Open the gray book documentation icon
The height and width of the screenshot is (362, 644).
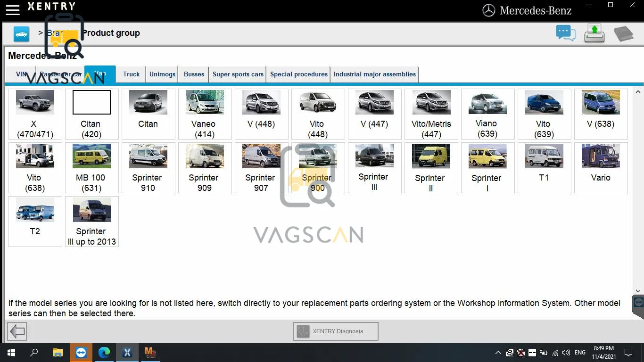tap(623, 33)
